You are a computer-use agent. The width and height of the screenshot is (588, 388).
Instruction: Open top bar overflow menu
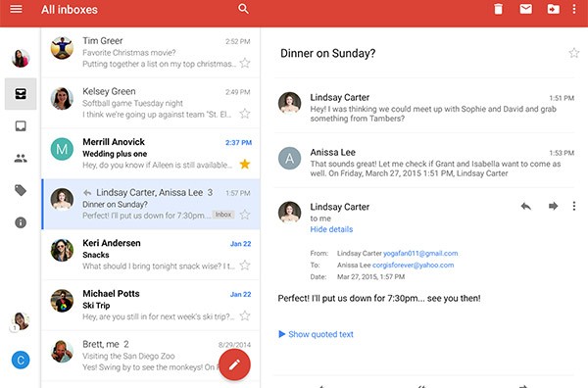(574, 9)
